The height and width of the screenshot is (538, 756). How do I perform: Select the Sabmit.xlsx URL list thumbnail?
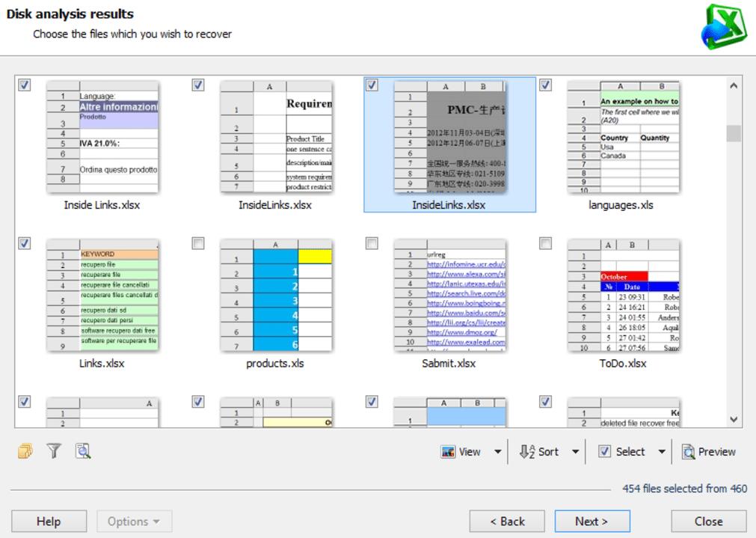click(450, 296)
